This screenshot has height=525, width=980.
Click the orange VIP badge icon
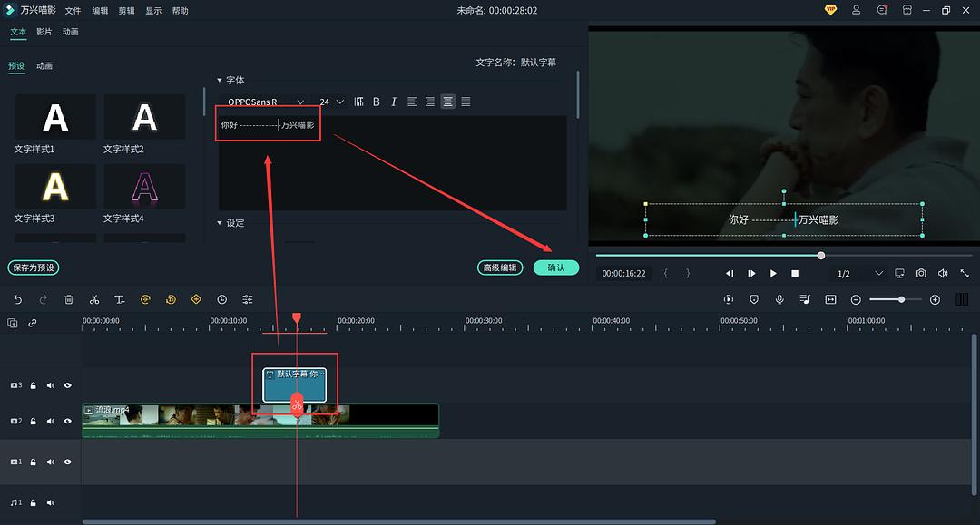click(x=830, y=9)
